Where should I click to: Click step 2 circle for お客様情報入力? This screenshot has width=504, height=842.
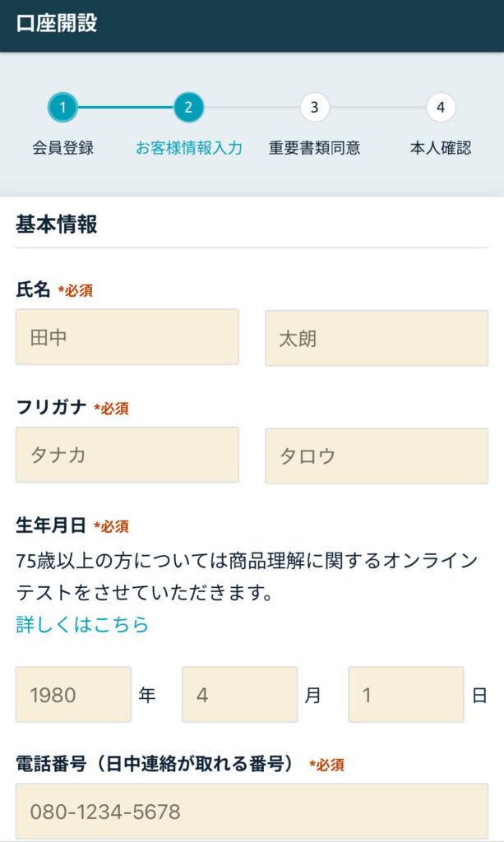pyautogui.click(x=188, y=107)
